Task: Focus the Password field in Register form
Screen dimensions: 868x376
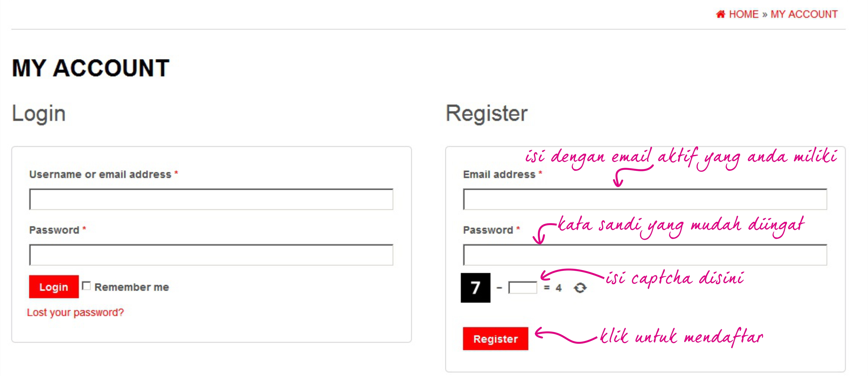Action: pos(645,255)
